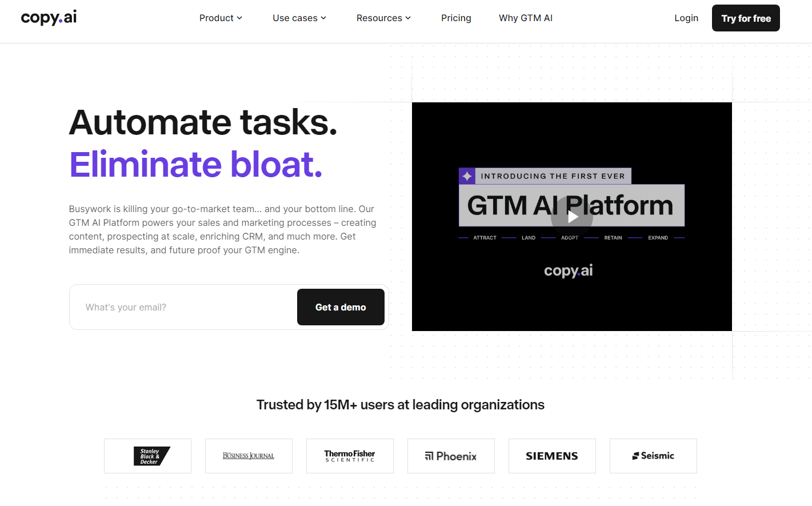
Task: Click the Phoenix logo card
Action: (x=451, y=456)
